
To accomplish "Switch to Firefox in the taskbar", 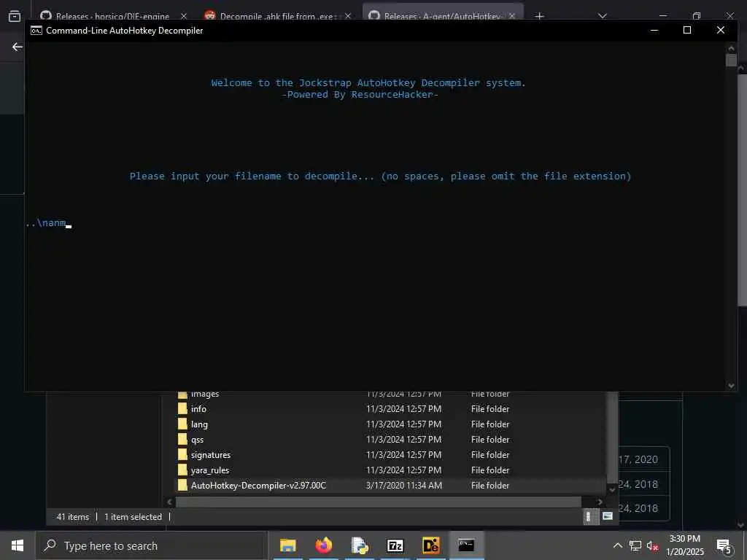I will tap(323, 545).
